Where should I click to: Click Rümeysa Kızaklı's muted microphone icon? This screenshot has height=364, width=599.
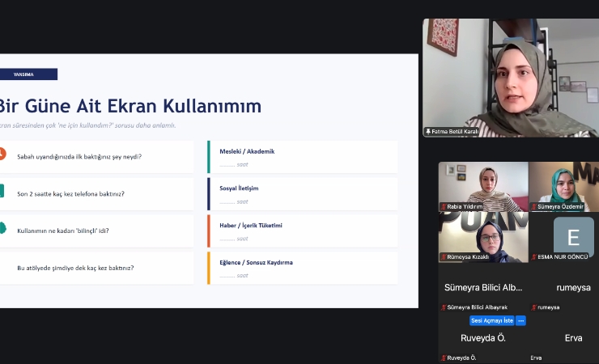(444, 256)
